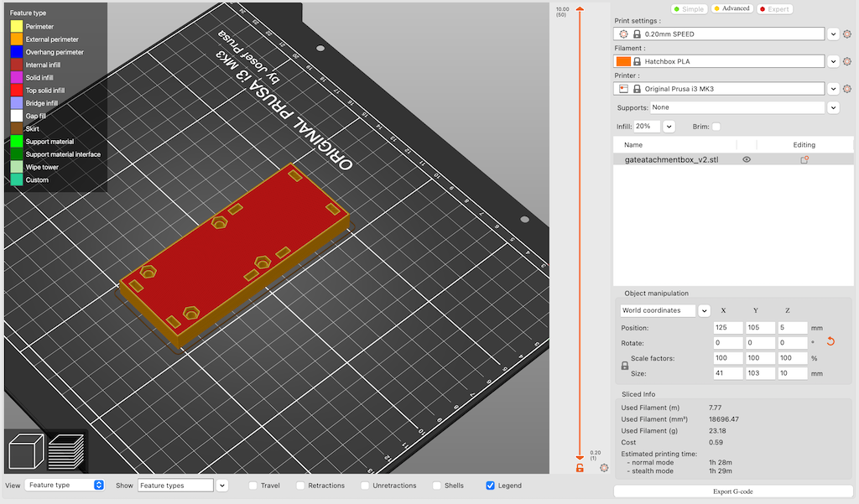The height and width of the screenshot is (504, 859).
Task: Enable the Brim checkbox
Action: point(716,127)
